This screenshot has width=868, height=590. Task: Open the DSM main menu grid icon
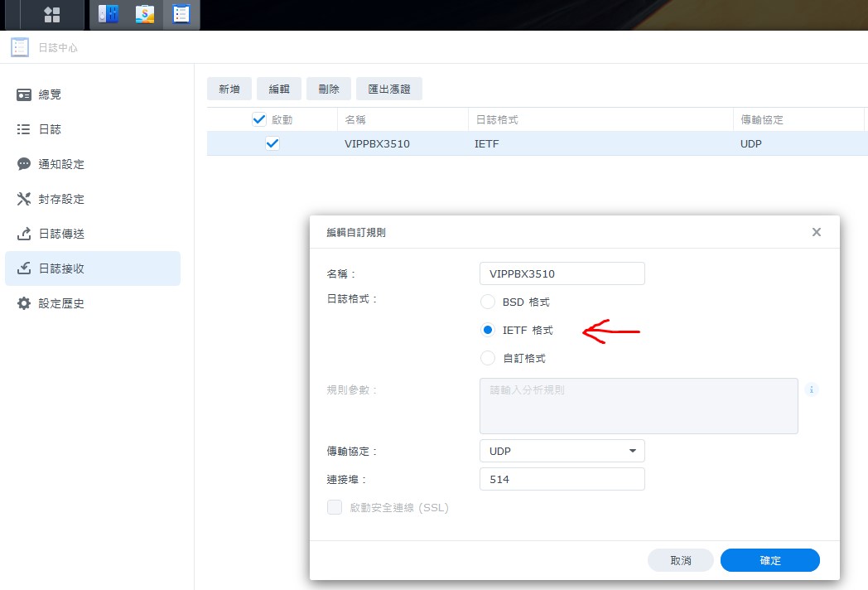tap(52, 14)
